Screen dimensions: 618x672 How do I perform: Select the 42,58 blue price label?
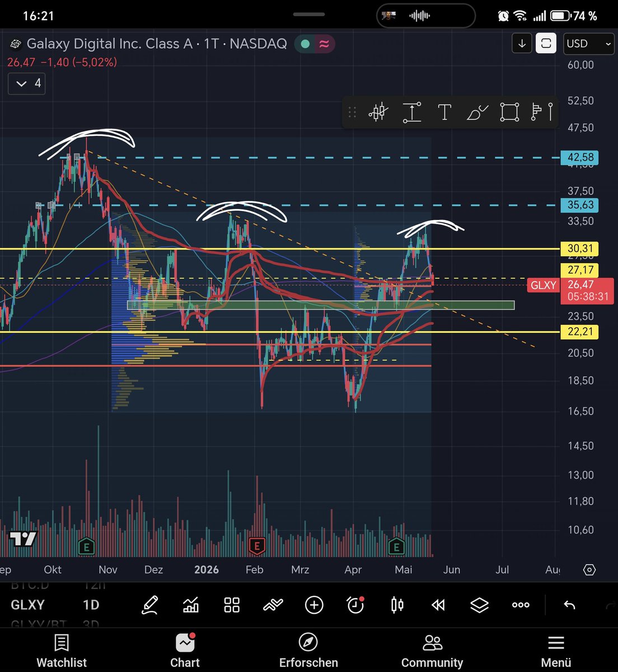580,157
